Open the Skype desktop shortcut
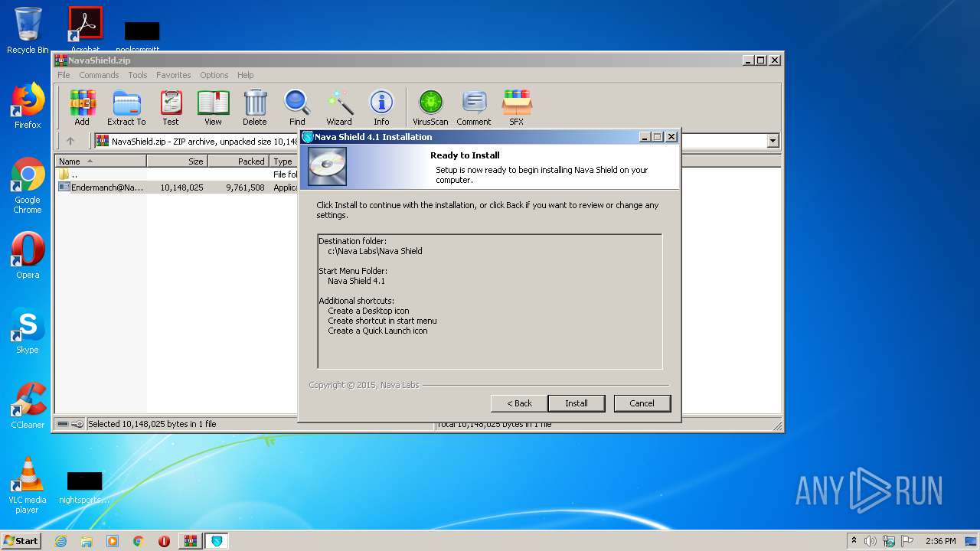The height and width of the screenshot is (551, 980). point(28,331)
